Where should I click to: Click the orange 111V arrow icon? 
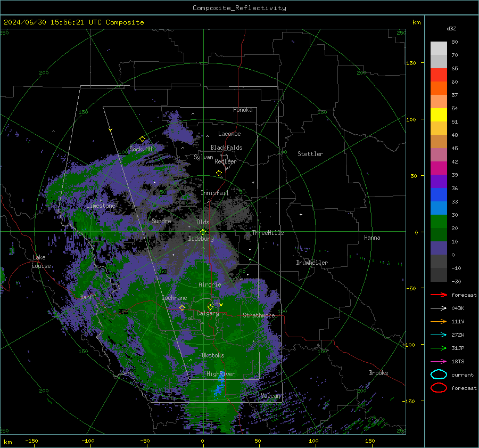[x=439, y=321]
